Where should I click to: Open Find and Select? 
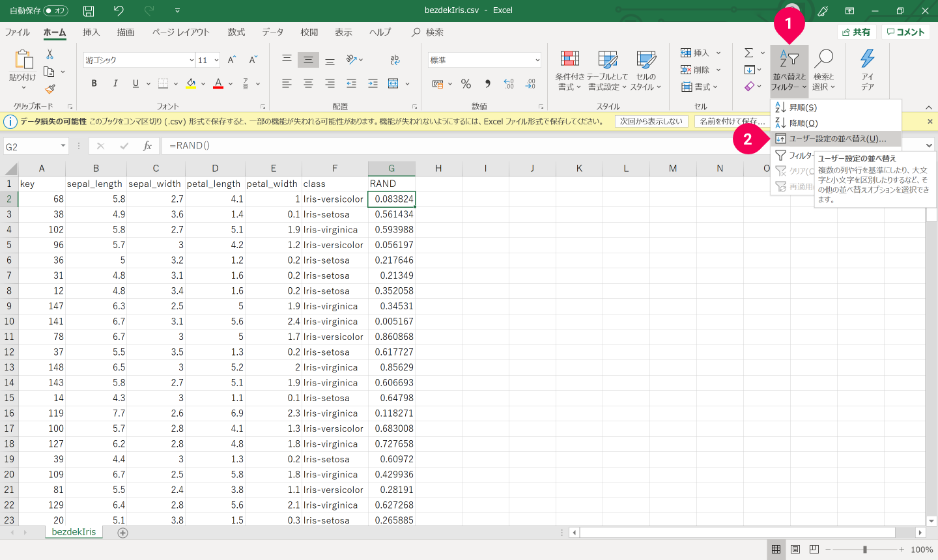[x=823, y=70]
